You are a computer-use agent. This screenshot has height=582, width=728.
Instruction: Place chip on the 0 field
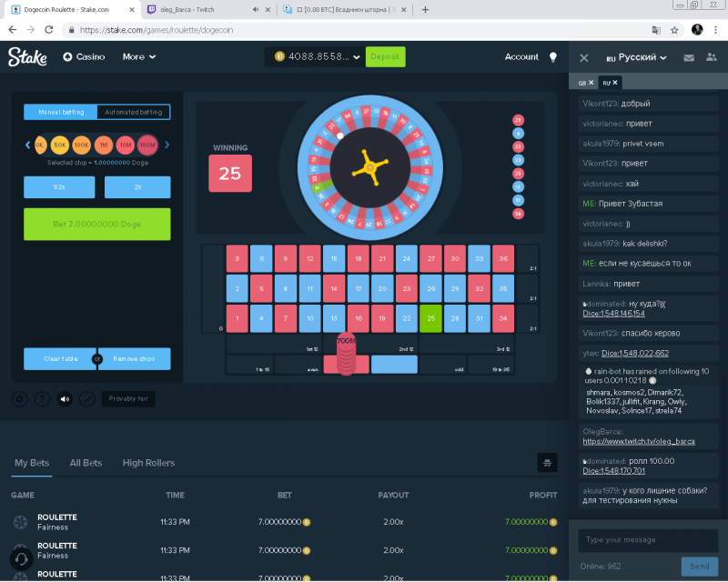click(x=214, y=288)
